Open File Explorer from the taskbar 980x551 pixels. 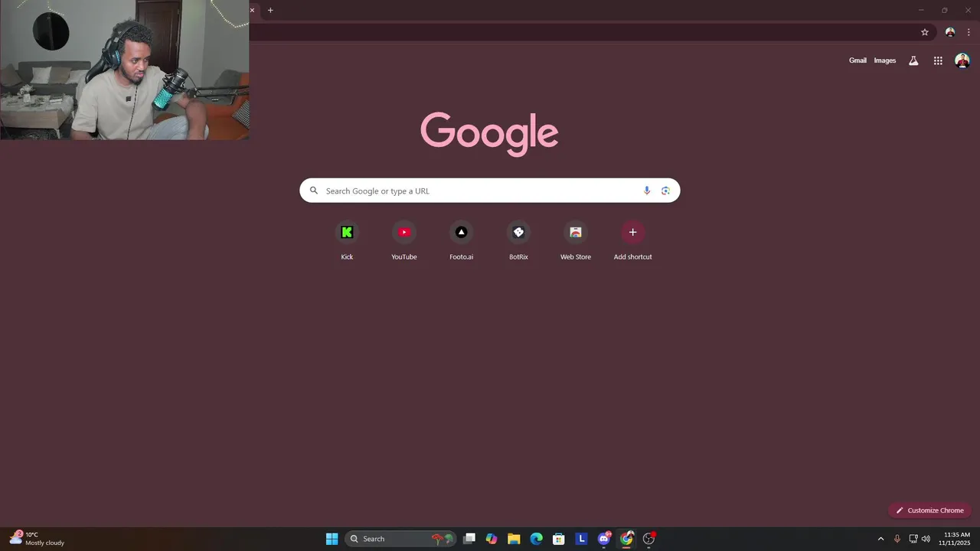click(x=514, y=539)
